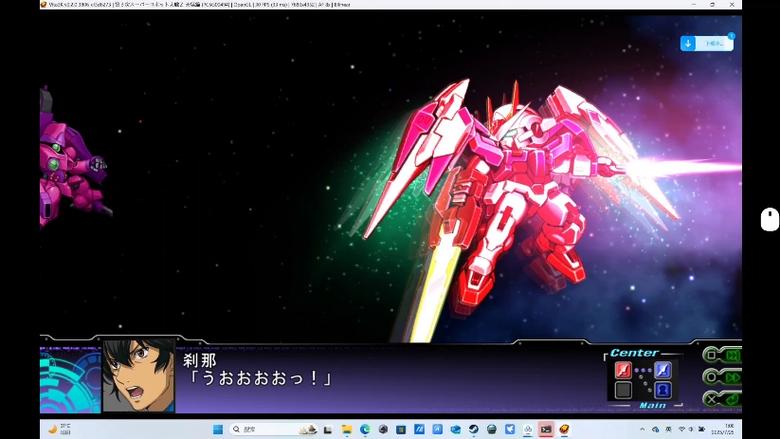Click the cross-button skip animation control
This screenshot has height=439, width=780.
pos(722,398)
